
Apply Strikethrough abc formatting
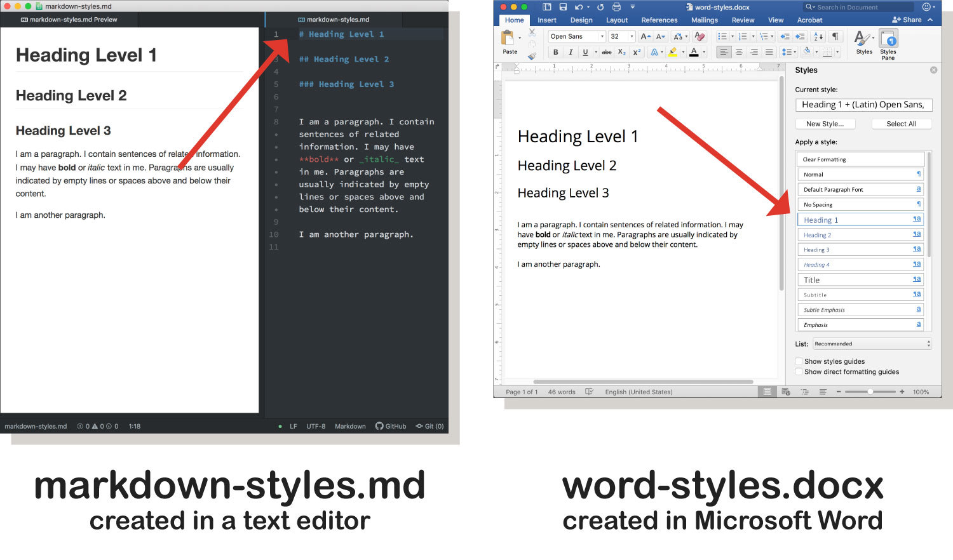[x=607, y=52]
